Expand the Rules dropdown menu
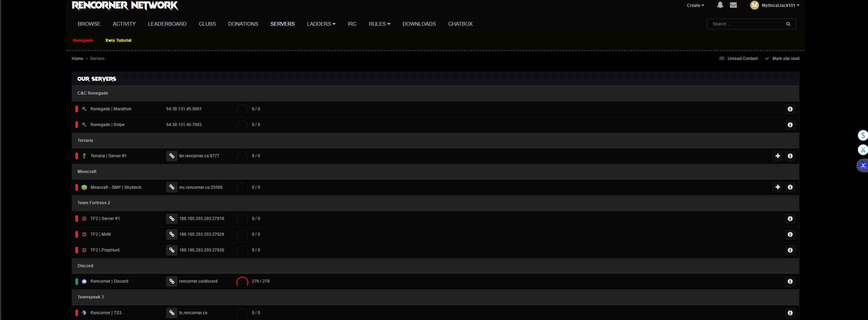The image size is (868, 320). click(379, 24)
